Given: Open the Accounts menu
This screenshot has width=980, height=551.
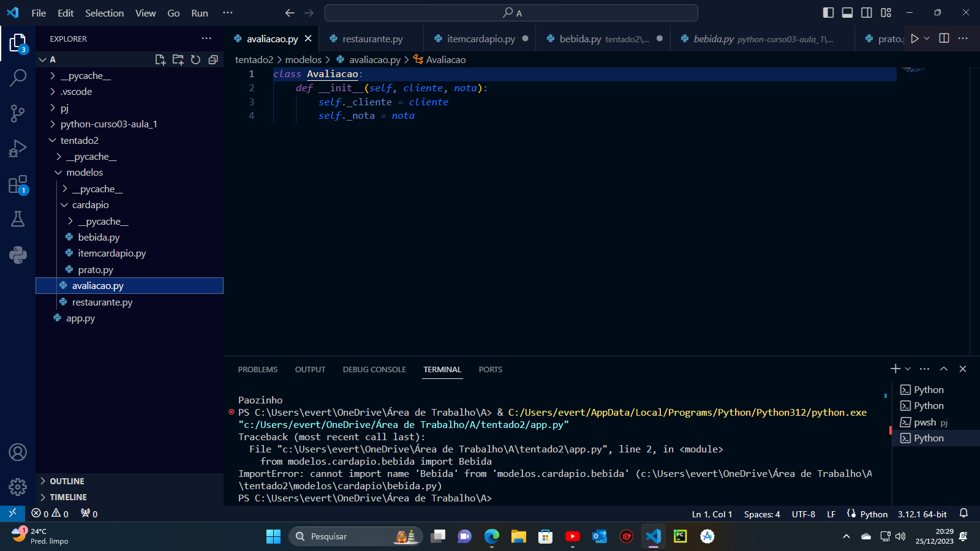Looking at the screenshot, I should 18,452.
